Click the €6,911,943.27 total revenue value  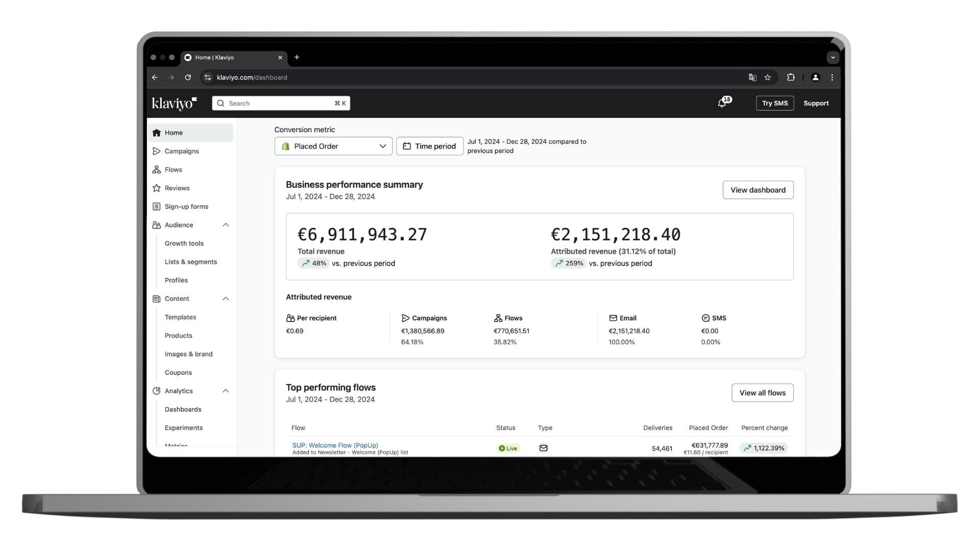click(362, 234)
